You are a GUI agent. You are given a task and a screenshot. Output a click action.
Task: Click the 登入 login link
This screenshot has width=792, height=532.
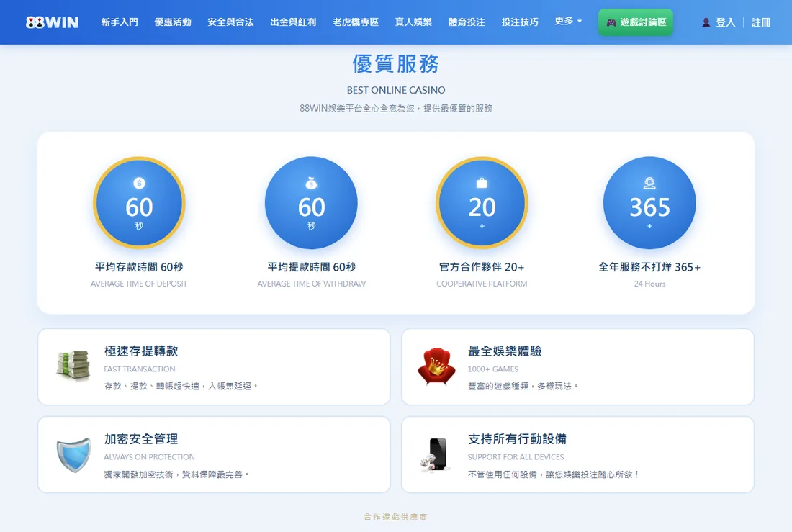pyautogui.click(x=725, y=22)
